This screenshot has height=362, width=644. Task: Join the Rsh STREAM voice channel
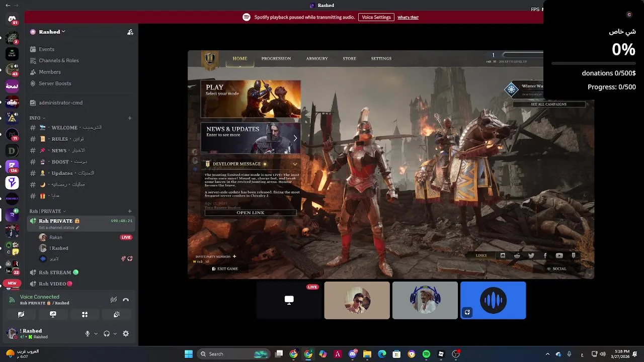82,273
